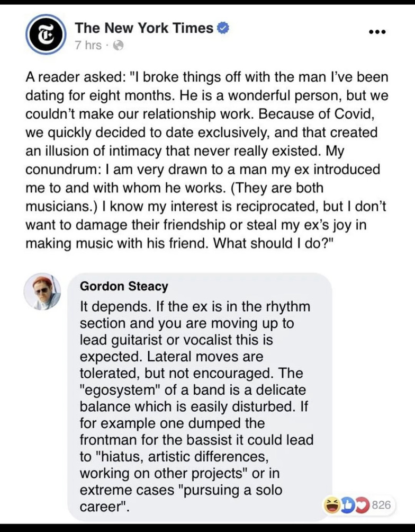The image size is (415, 532).
Task: Click the globe public audience icon
Action: point(118,46)
